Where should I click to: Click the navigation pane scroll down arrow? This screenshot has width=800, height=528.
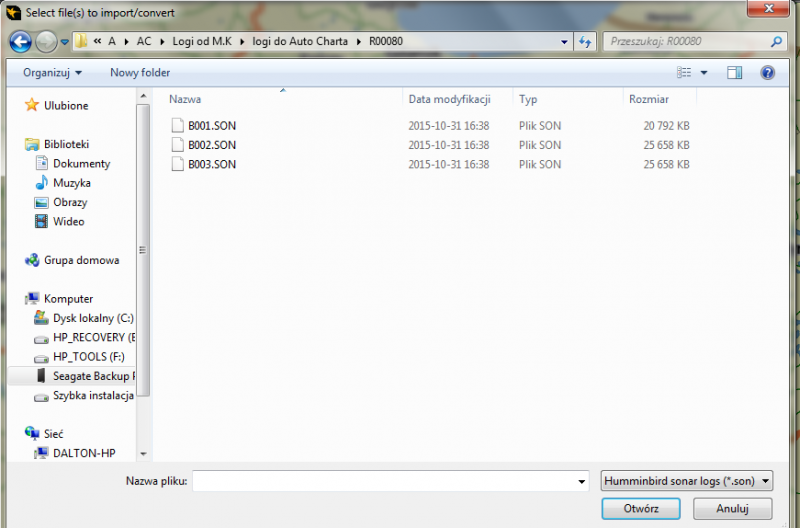(x=143, y=454)
